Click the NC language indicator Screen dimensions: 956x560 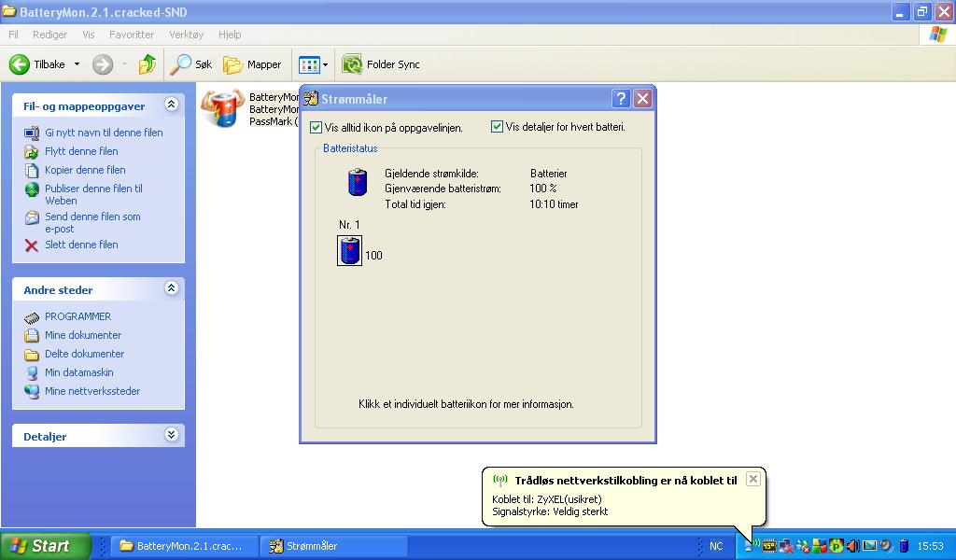pos(716,546)
